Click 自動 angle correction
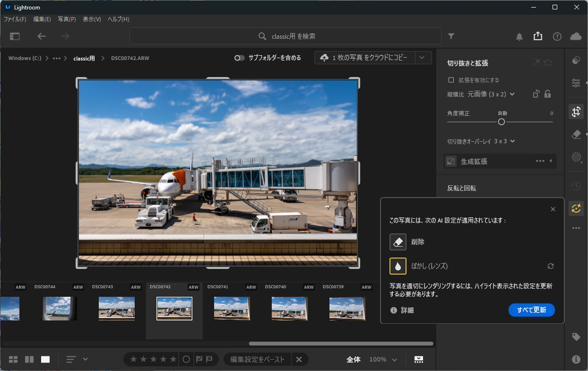 [502, 113]
